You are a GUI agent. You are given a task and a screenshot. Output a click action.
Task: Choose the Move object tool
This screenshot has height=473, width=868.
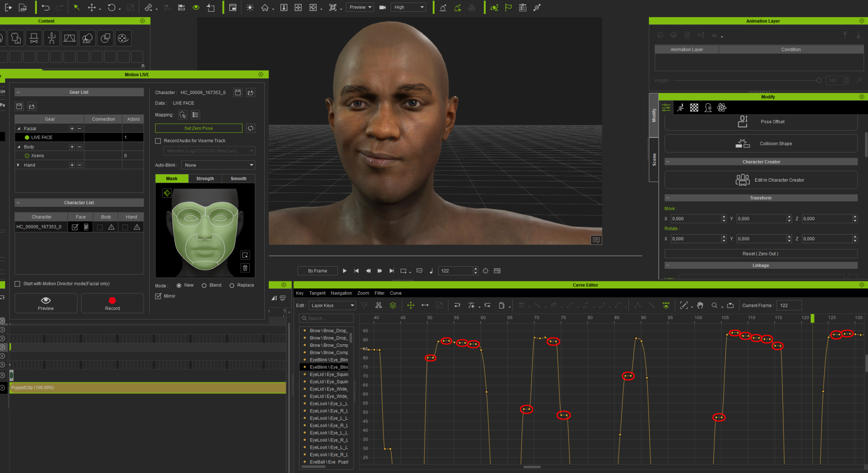[92, 7]
